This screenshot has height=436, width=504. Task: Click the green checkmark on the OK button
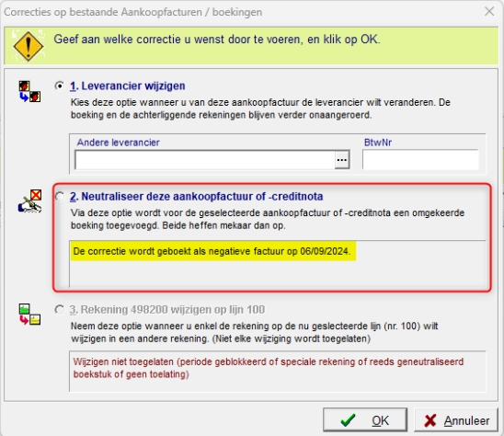(348, 420)
